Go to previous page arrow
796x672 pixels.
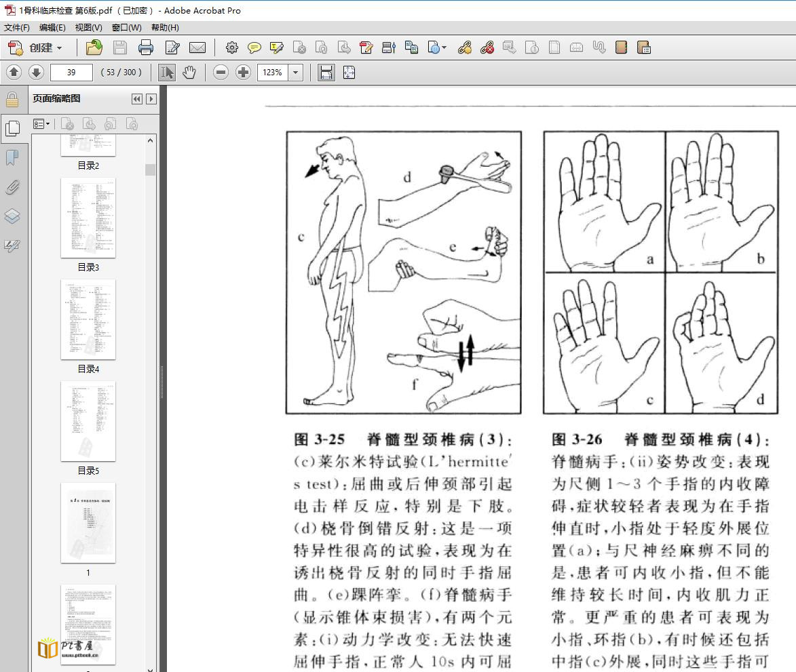(x=14, y=73)
